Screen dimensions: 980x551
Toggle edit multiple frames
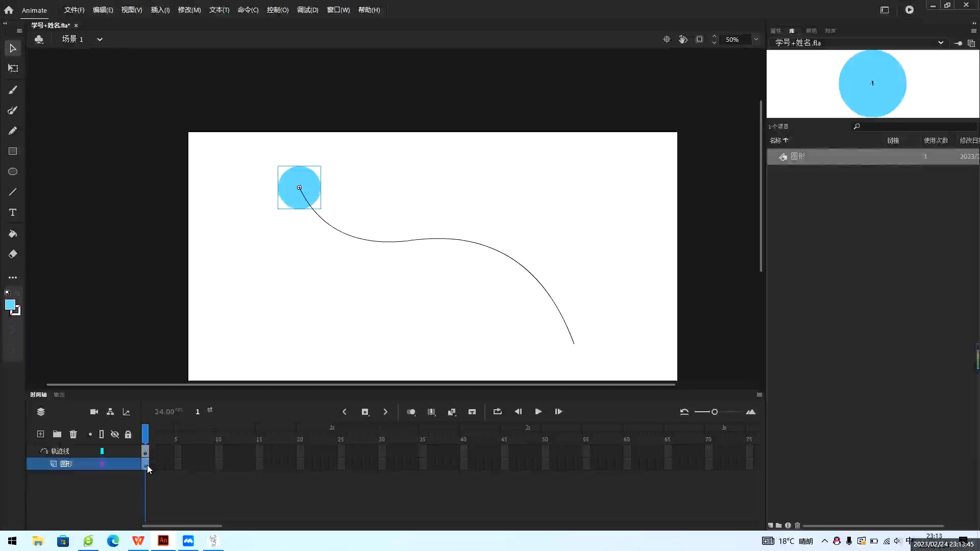click(431, 412)
